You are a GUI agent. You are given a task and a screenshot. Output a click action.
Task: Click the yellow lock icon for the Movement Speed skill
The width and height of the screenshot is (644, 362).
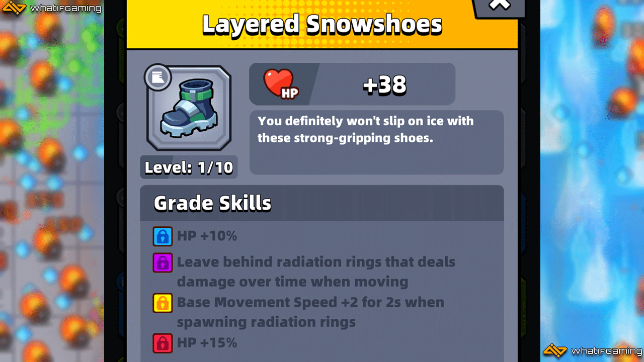point(163,303)
